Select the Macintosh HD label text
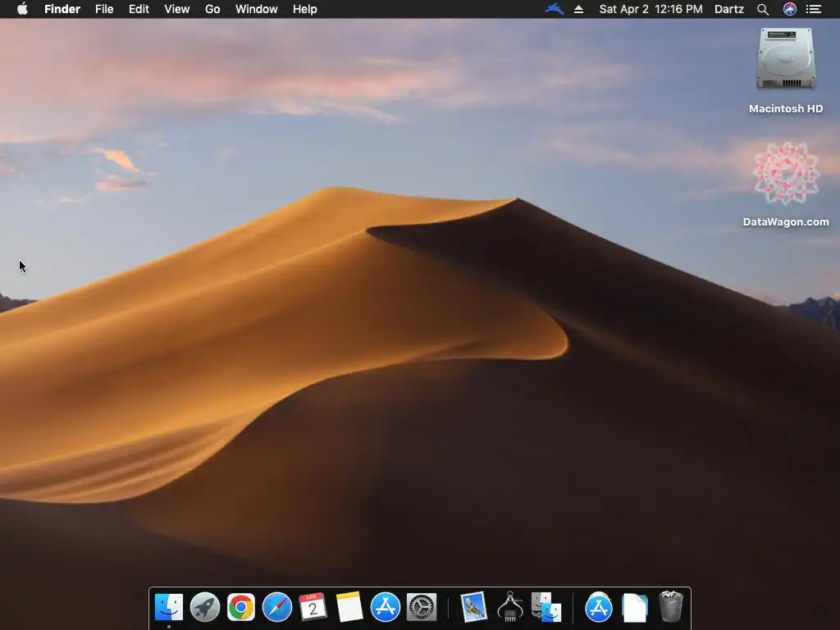The height and width of the screenshot is (630, 840). 786,109
